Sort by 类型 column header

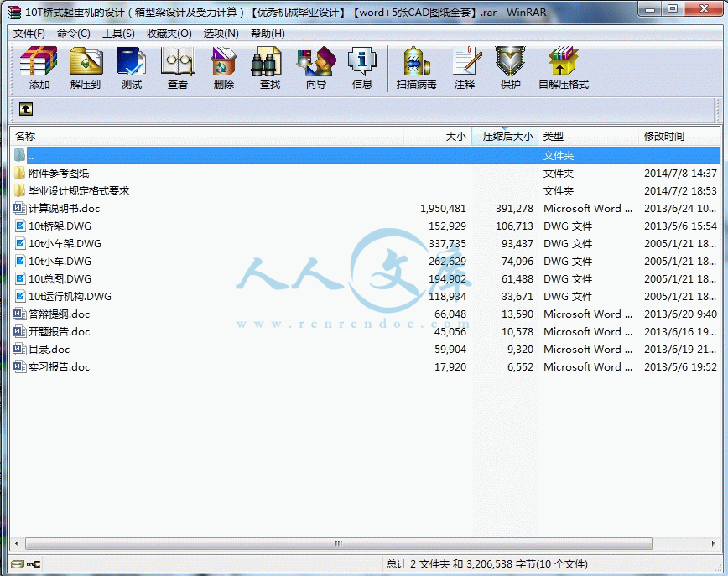point(588,137)
